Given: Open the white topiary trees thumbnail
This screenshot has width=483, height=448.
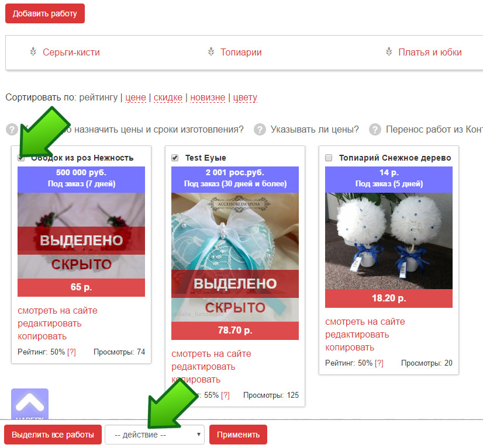Looking at the screenshot, I should point(389,241).
